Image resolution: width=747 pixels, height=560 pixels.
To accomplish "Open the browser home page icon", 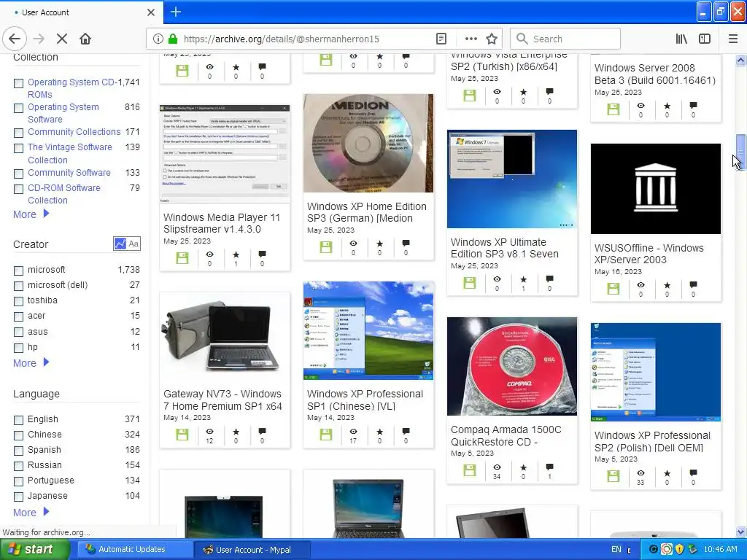I will tap(85, 39).
